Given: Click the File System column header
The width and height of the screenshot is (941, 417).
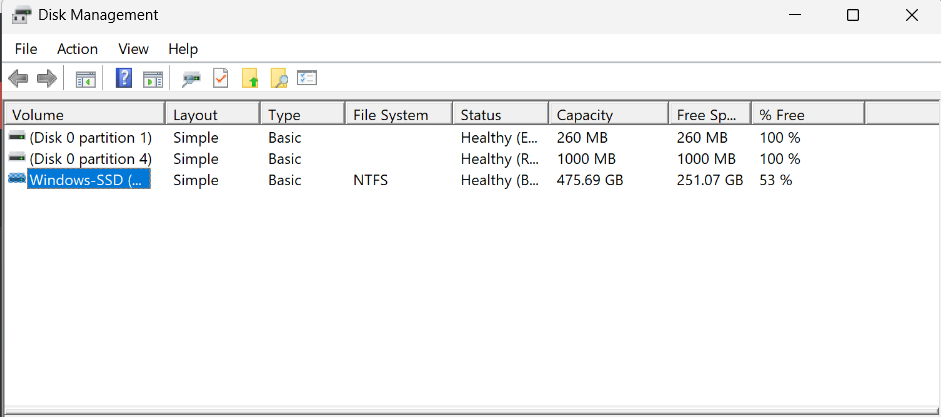Looking at the screenshot, I should coord(397,115).
